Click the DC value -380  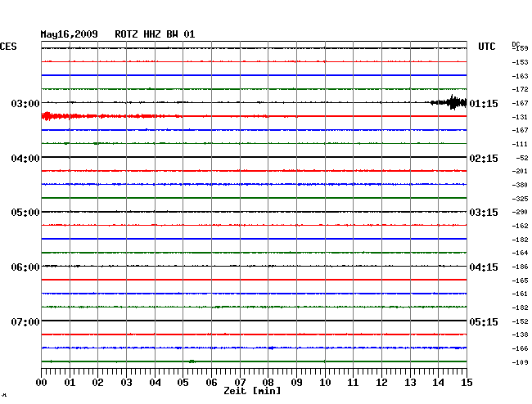pyautogui.click(x=520, y=185)
